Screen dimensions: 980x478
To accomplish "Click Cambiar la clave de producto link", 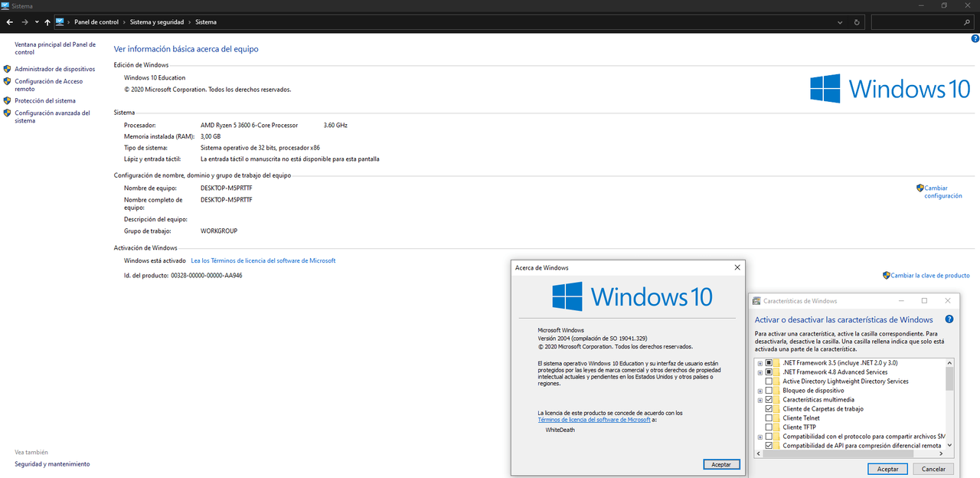I will click(930, 275).
